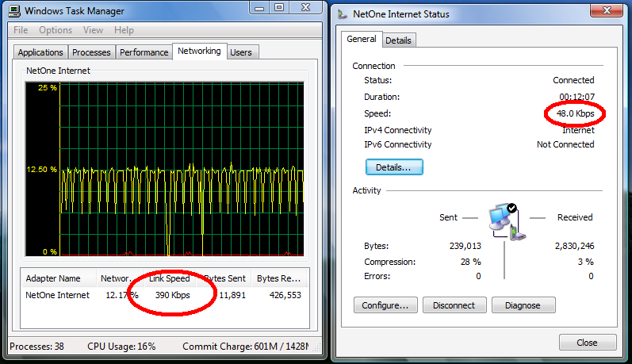Select the Networking tab
The image size is (632, 364).
[x=200, y=52]
